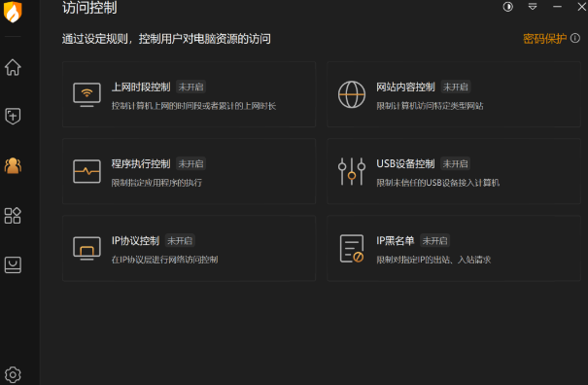This screenshot has height=385, width=588.
Task: Open the 网站内容控制 title
Action: point(405,87)
